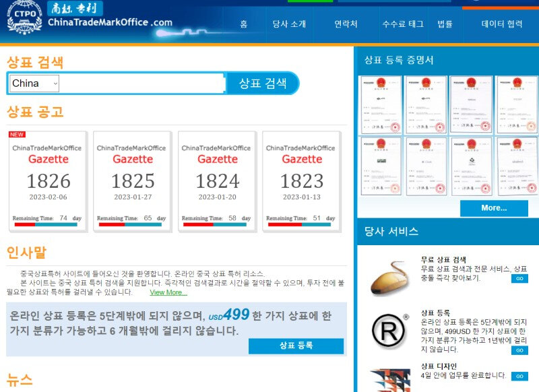Click remaining time bar of Gazette 1824
The width and height of the screenshot is (539, 392).
(215, 225)
